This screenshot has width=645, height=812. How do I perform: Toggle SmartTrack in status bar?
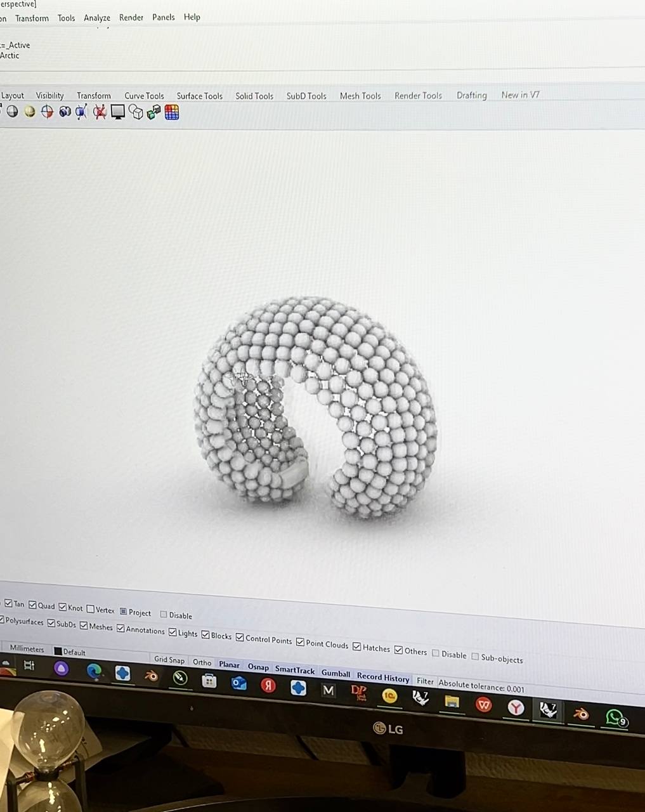coord(295,670)
